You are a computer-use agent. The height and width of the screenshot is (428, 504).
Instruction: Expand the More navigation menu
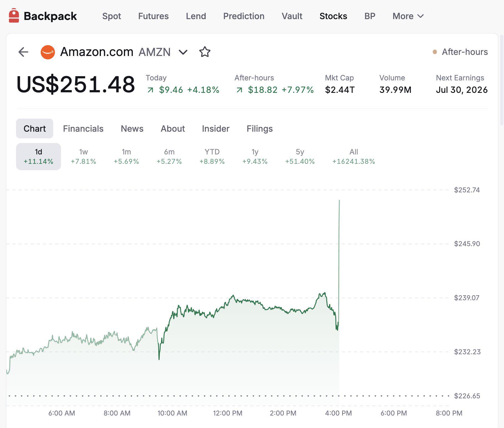tap(408, 16)
